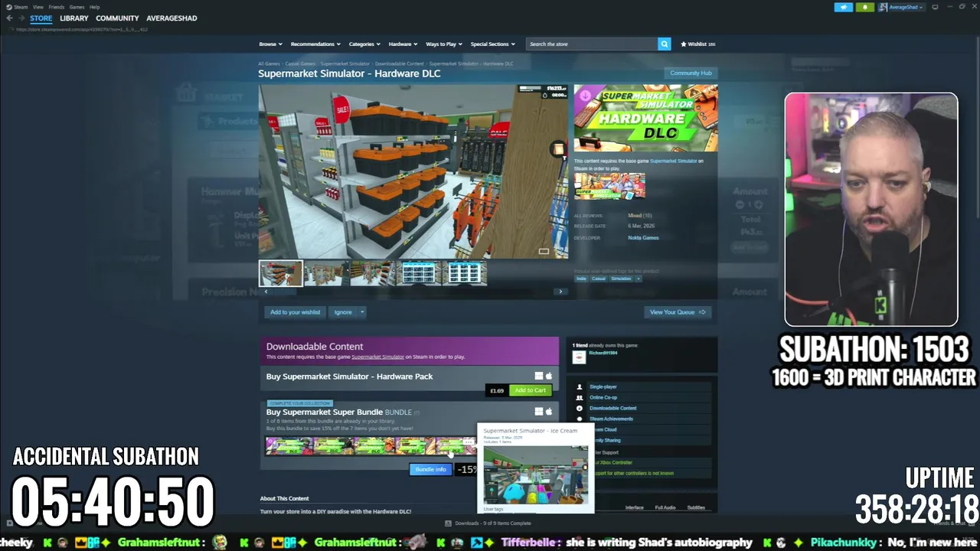Click the Casual tag
The width and height of the screenshot is (980, 551).
pos(598,279)
